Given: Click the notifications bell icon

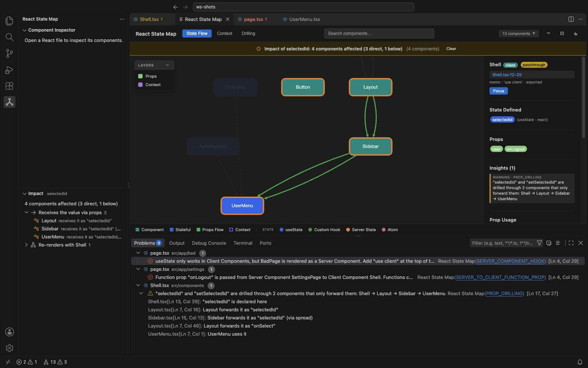Looking at the screenshot, I should point(580,362).
